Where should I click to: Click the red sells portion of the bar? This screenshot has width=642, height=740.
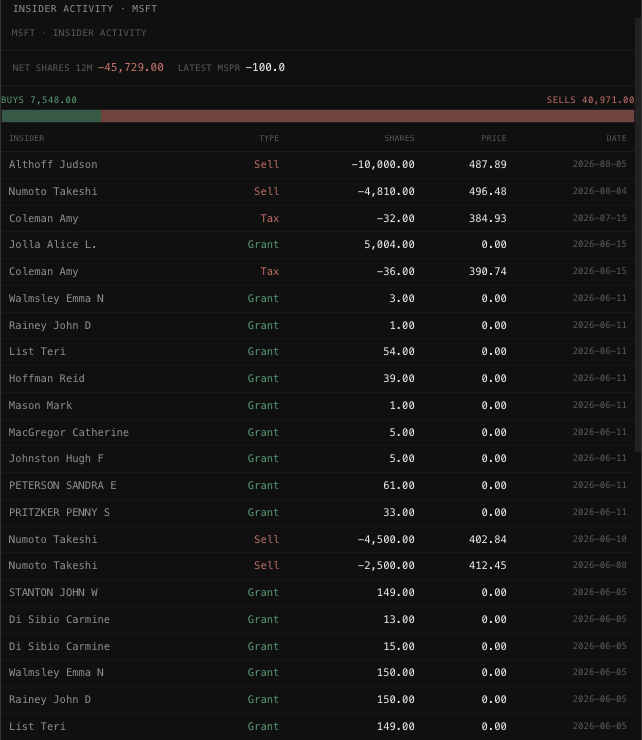click(367, 116)
